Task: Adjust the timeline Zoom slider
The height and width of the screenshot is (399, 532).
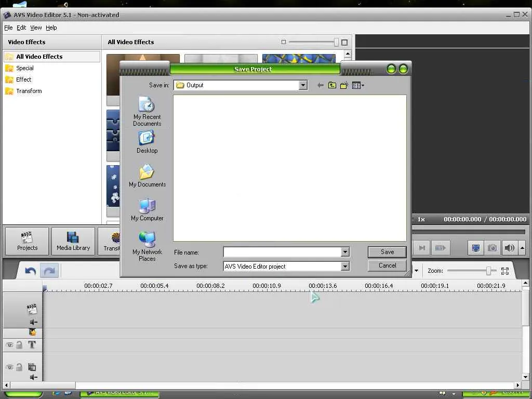Action: (488, 270)
